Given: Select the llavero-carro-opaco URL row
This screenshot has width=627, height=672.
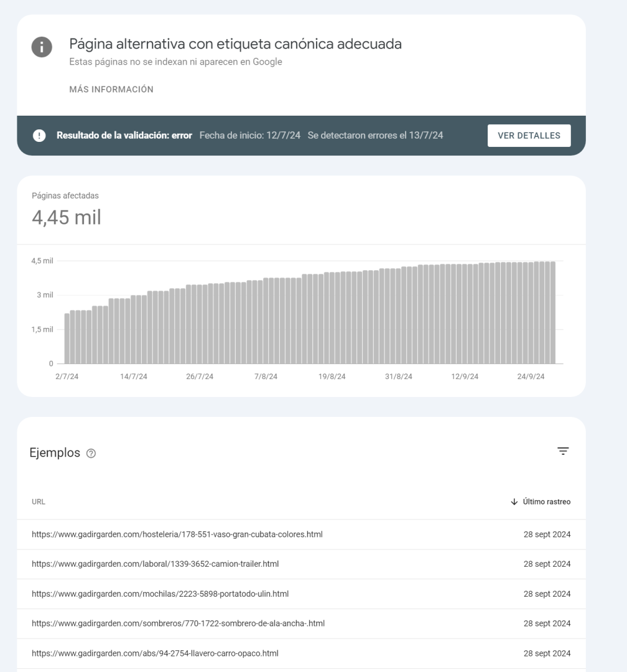Looking at the screenshot, I should (x=301, y=653).
